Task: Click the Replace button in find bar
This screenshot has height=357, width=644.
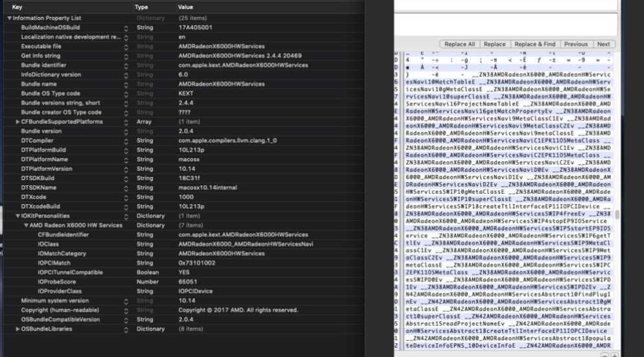Action: click(x=494, y=44)
